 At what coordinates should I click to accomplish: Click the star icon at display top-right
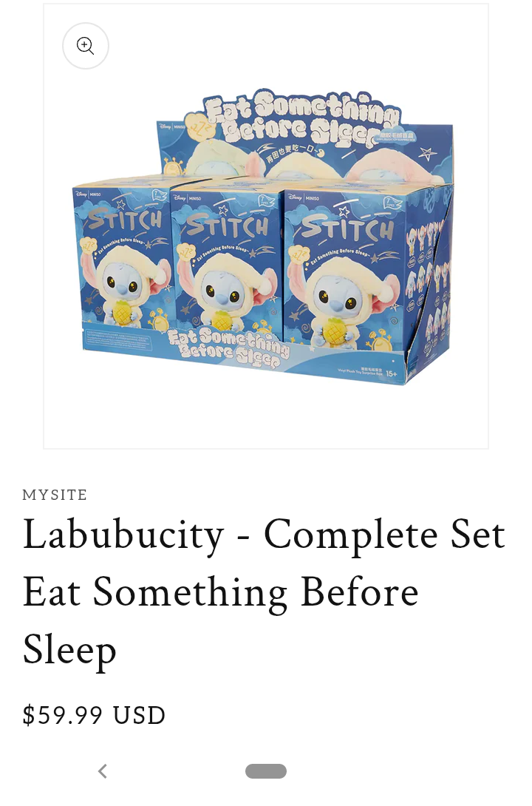pos(427,152)
